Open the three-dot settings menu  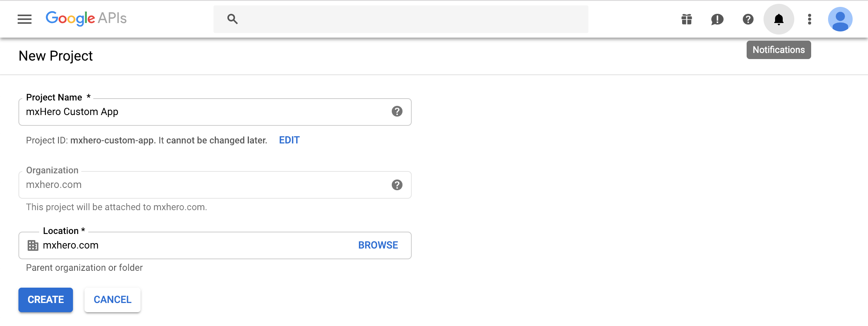(810, 19)
